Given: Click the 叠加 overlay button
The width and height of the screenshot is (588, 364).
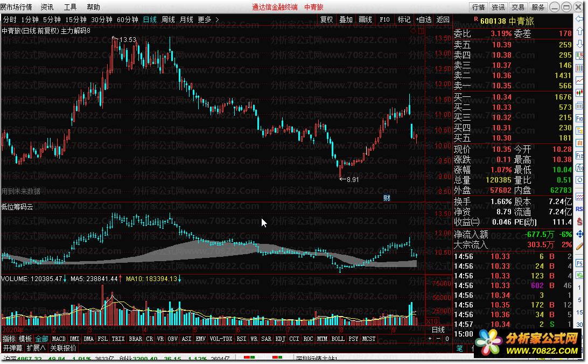Looking at the screenshot, I should click(346, 19).
